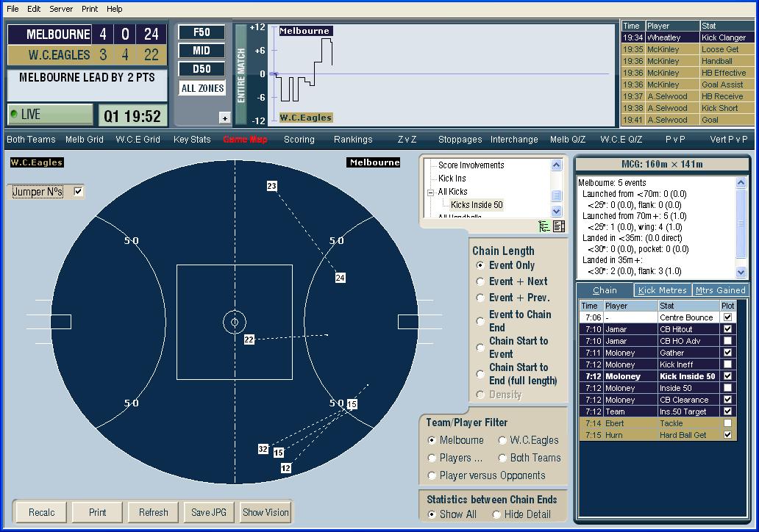The width and height of the screenshot is (759, 532).
Task: Toggle Plot checkbox for Ebert Tackle row
Action: (x=727, y=423)
